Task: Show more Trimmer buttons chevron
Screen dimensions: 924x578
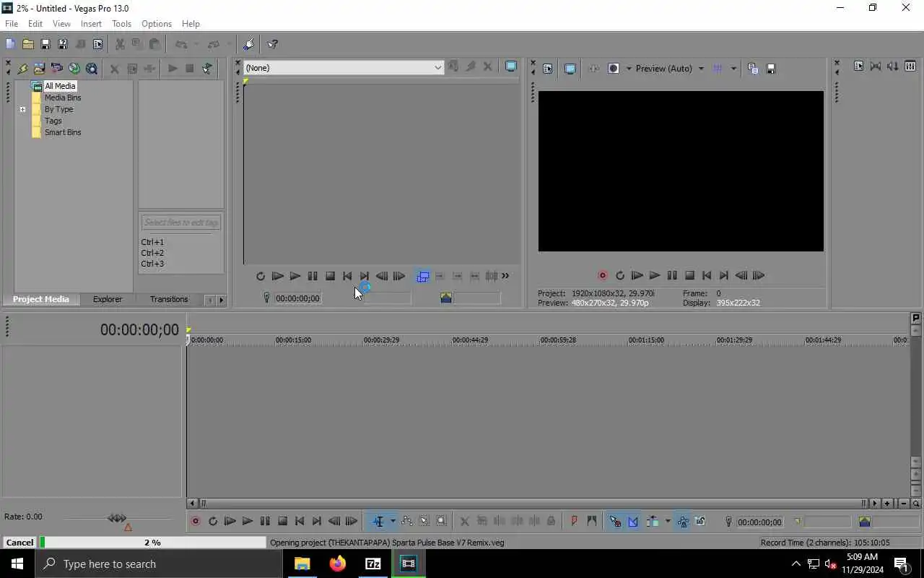Action: 505,276
